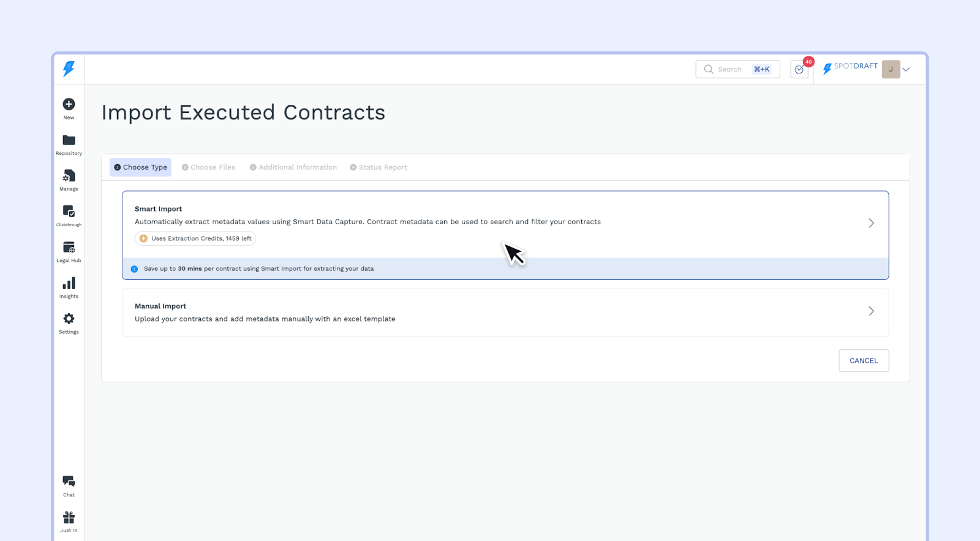The width and height of the screenshot is (980, 541).
Task: Click the J user avatar
Action: click(891, 69)
